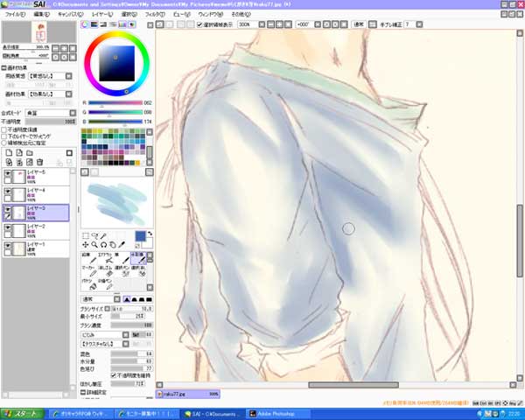Open the Window menu
Image resolution: width=525 pixels, height=420 pixels.
point(211,14)
